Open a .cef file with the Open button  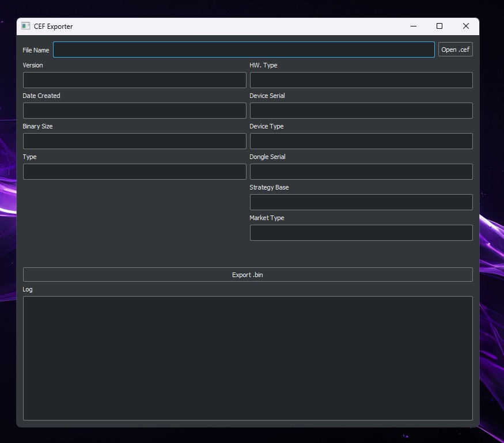[x=455, y=50]
